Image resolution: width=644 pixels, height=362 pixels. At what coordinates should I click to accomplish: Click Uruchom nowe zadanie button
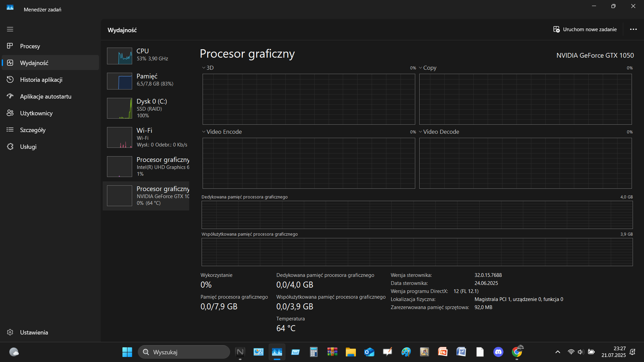(x=585, y=29)
